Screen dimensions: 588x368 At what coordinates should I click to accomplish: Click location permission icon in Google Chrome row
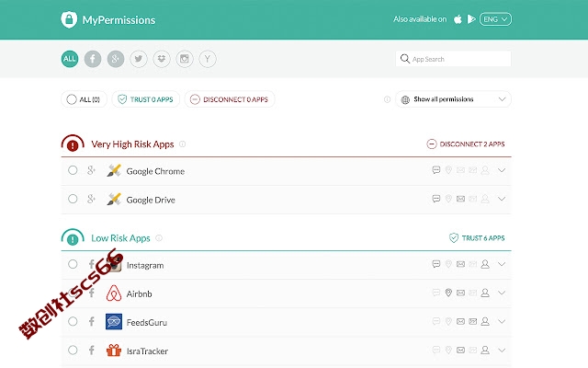pyautogui.click(x=448, y=170)
